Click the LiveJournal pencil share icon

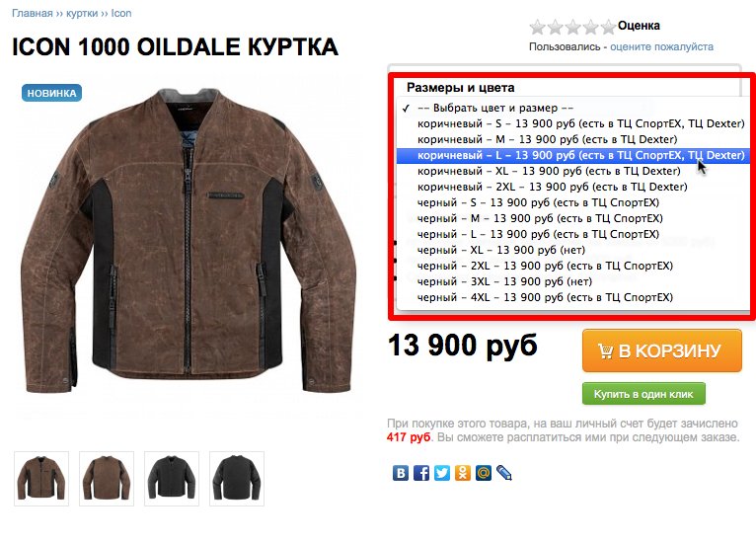(504, 473)
